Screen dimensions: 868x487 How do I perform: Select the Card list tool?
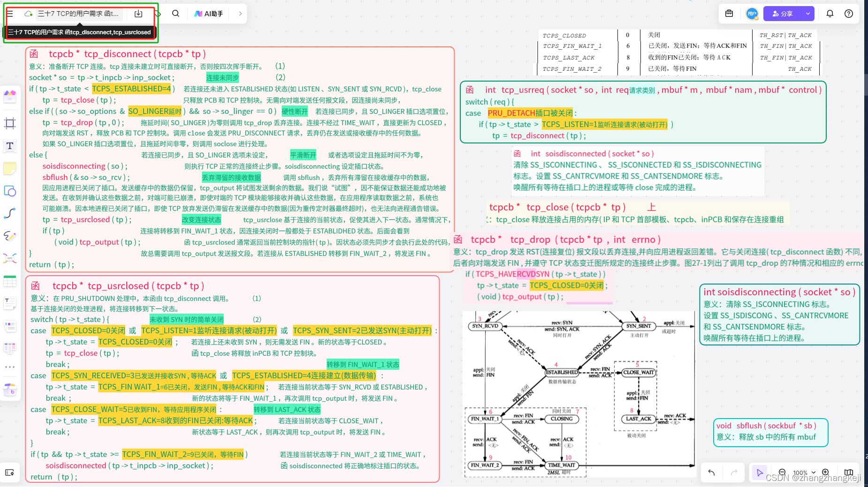[x=10, y=326]
